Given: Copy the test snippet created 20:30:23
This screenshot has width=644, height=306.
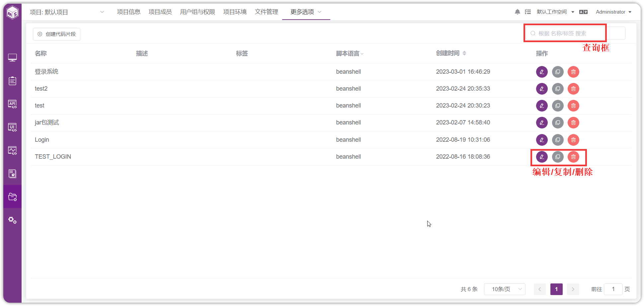Looking at the screenshot, I should pos(558,106).
